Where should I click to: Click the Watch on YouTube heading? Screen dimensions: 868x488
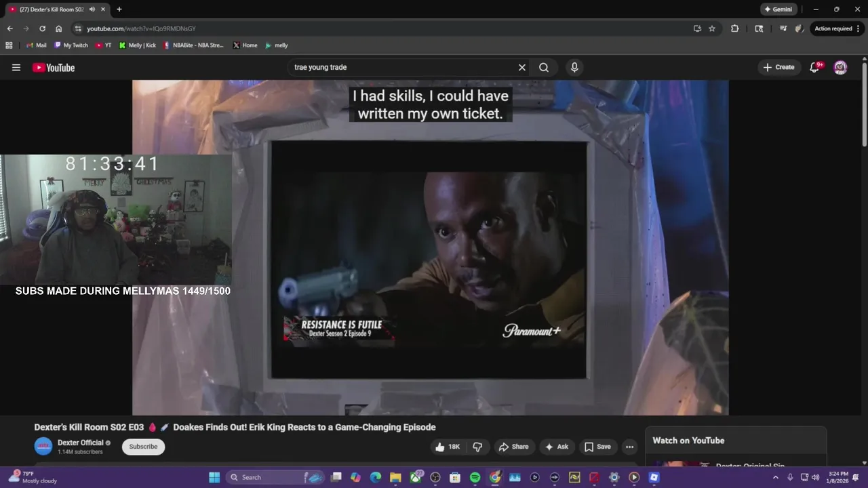[x=688, y=441]
